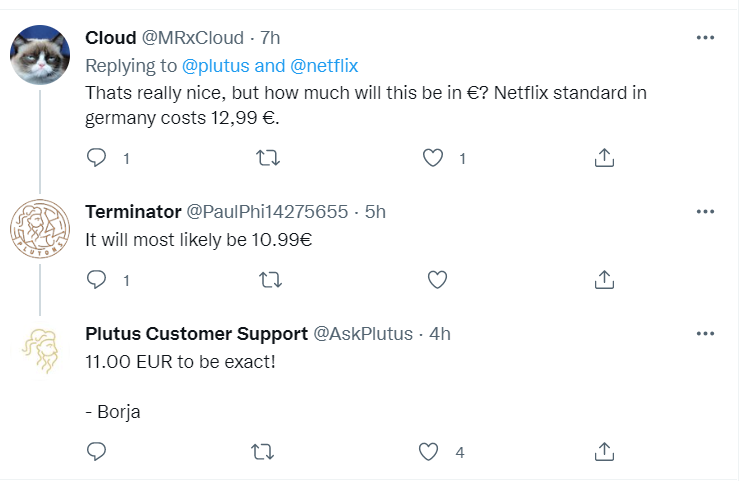
Task: Open more options on Terminator's tweet
Action: pyautogui.click(x=705, y=212)
